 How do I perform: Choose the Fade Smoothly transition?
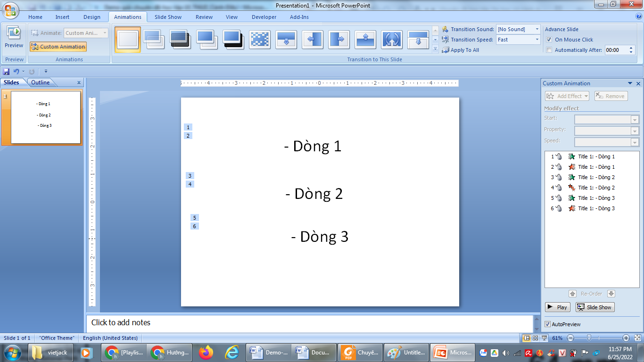(x=154, y=40)
